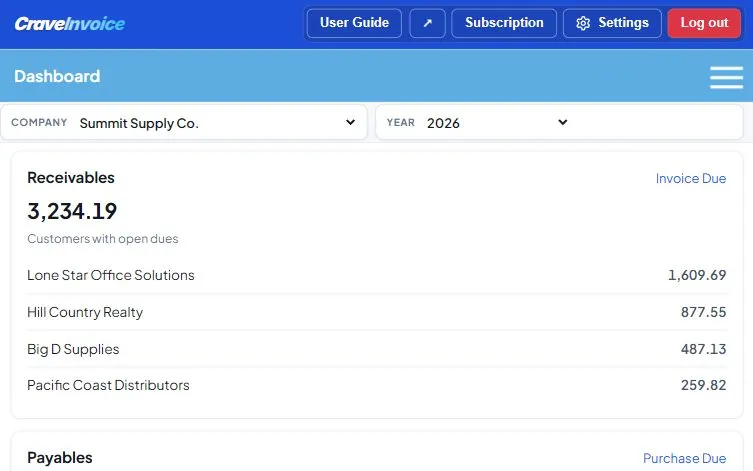Select the Big D Supplies customer
Screen dimensions: 753x471
[73, 350]
